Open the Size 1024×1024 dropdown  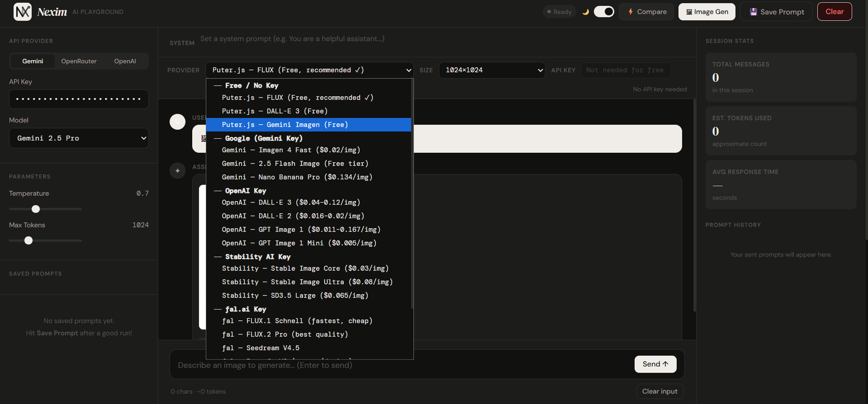click(x=492, y=70)
